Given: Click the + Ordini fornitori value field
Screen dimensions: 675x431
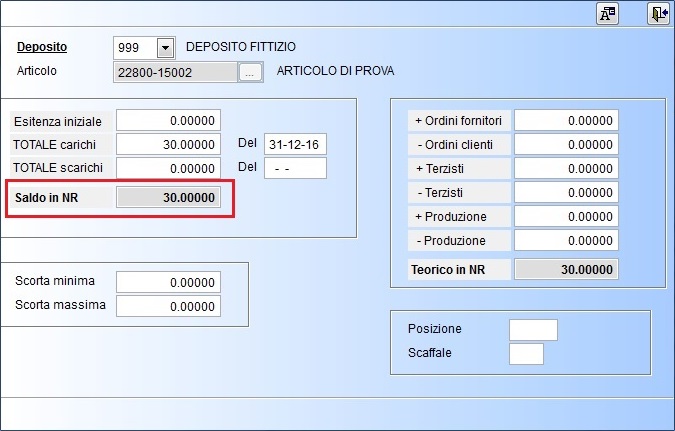Looking at the screenshot, I should (566, 121).
